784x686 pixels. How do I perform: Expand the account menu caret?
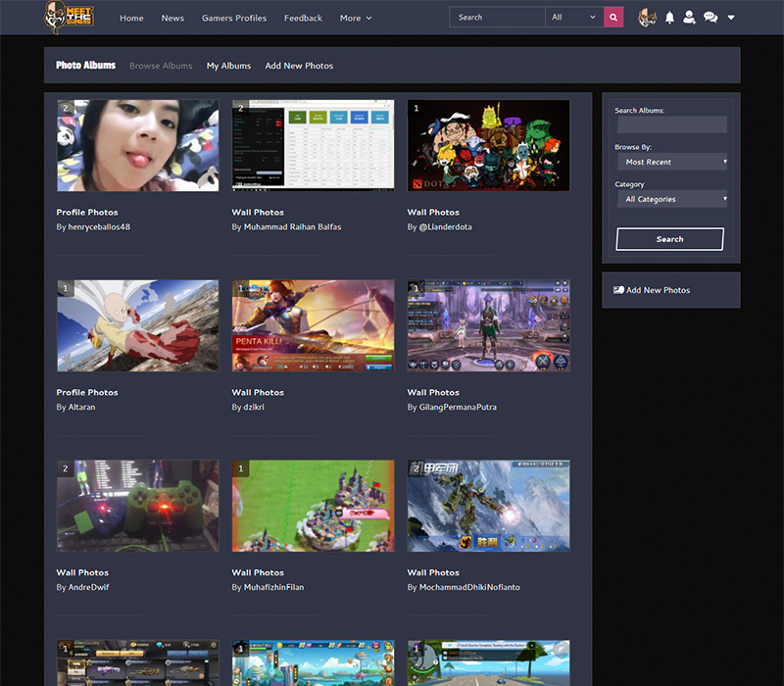click(x=731, y=18)
